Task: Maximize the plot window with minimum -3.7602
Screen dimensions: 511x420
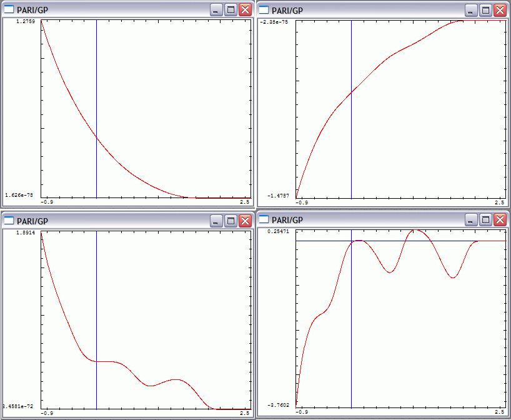Action: click(x=485, y=220)
